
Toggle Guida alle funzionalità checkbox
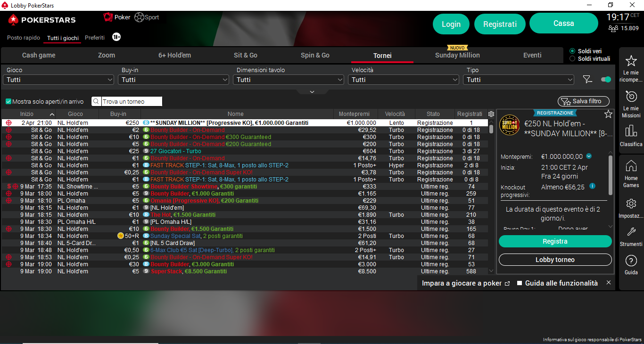(x=520, y=283)
